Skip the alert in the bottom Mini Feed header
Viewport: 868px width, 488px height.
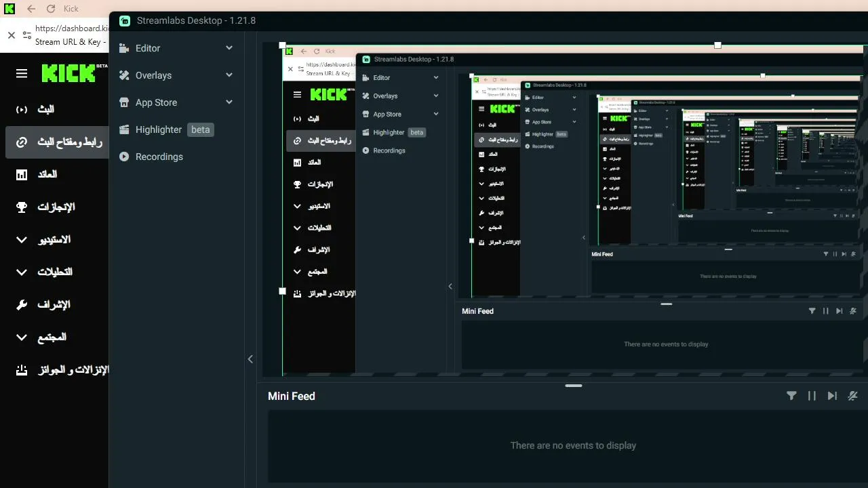click(832, 396)
